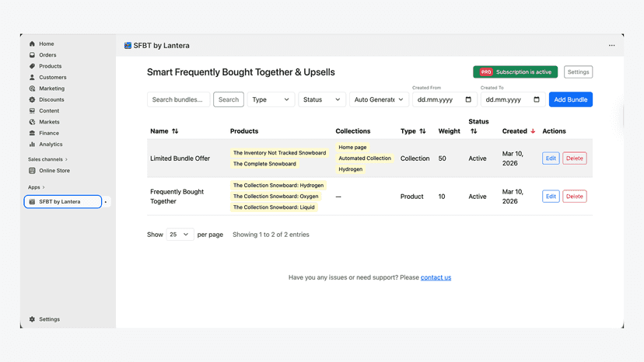Image resolution: width=644 pixels, height=362 pixels.
Task: Click the Limited Bundle Offer name
Action: [x=180, y=158]
